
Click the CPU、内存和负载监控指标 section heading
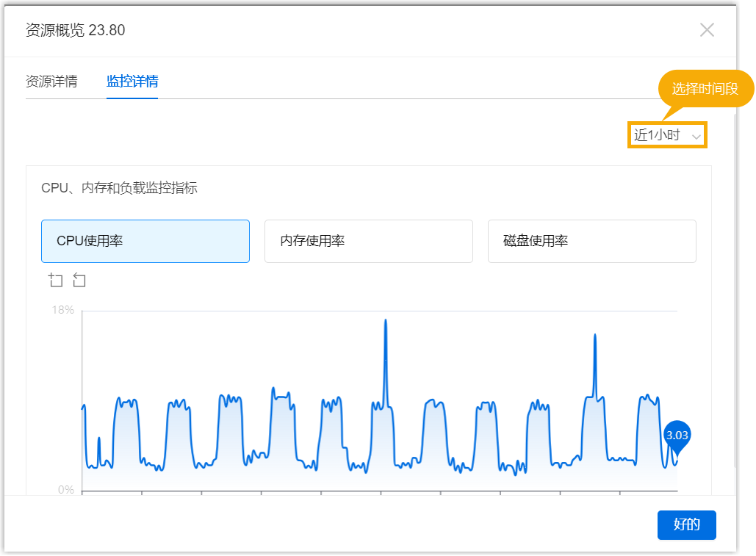[x=119, y=188]
